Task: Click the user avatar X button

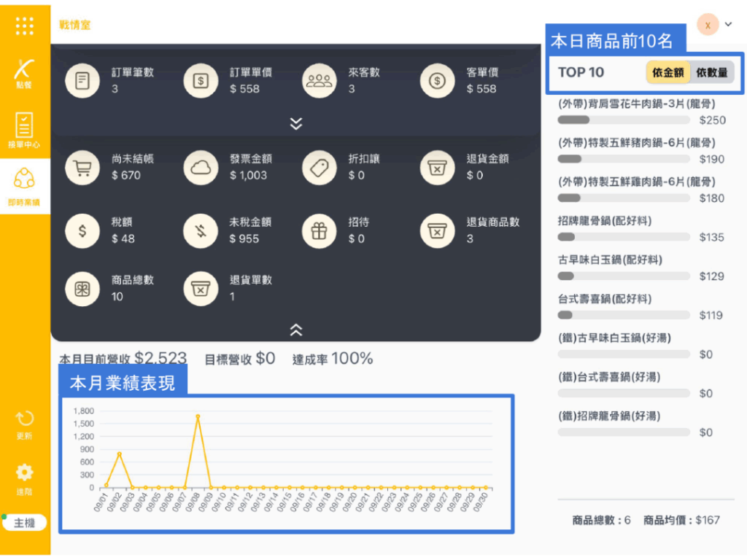Action: [708, 25]
